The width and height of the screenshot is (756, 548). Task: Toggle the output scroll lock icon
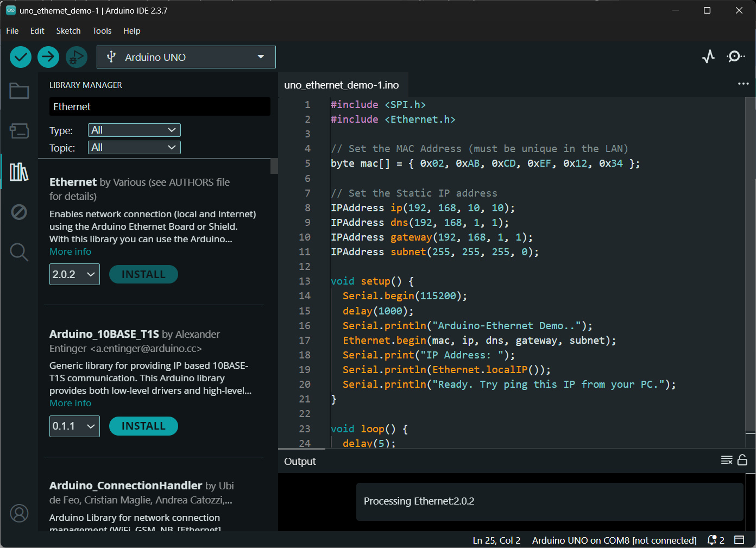click(742, 460)
